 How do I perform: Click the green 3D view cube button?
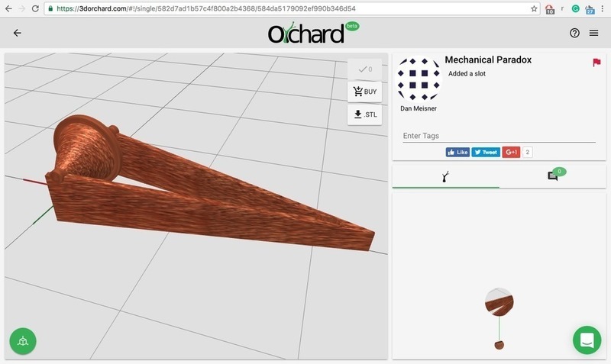click(x=23, y=341)
